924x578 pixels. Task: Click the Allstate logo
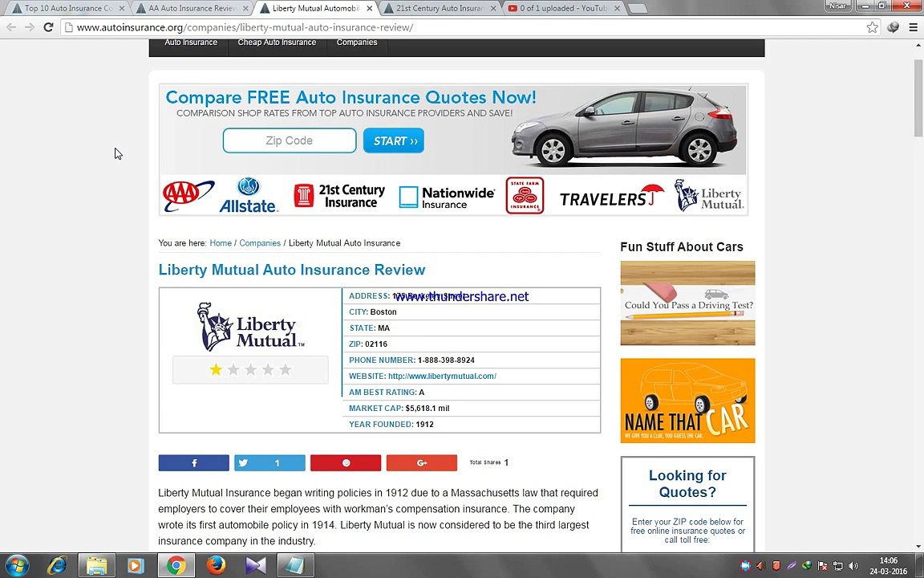click(x=248, y=195)
